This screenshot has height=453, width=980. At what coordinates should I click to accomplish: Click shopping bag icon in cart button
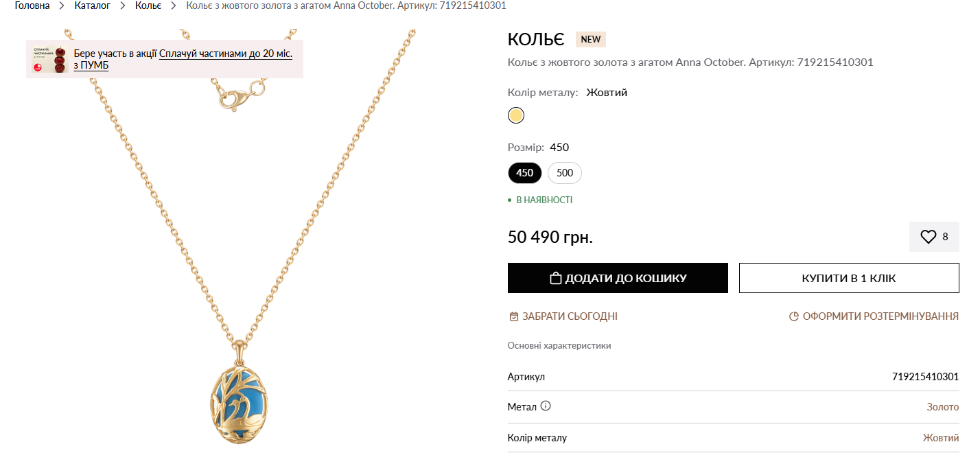tap(556, 278)
